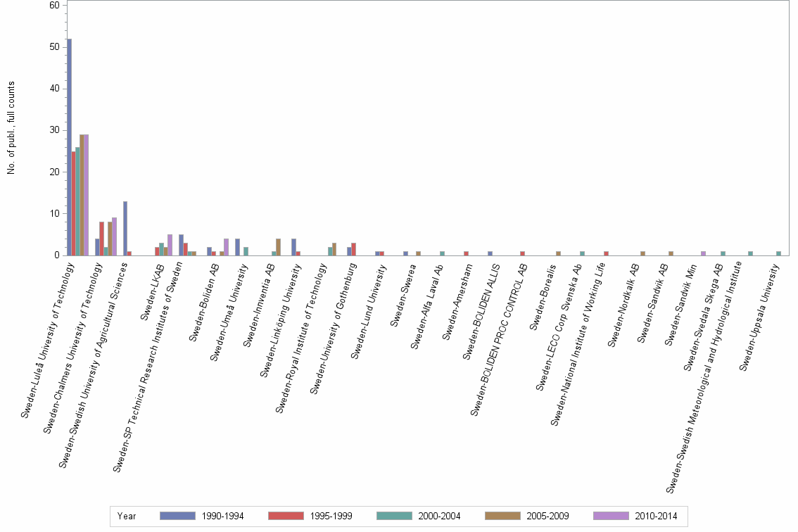
Task: Select Swedish University of Agricultural Sciences blue bar
Action: coord(125,228)
